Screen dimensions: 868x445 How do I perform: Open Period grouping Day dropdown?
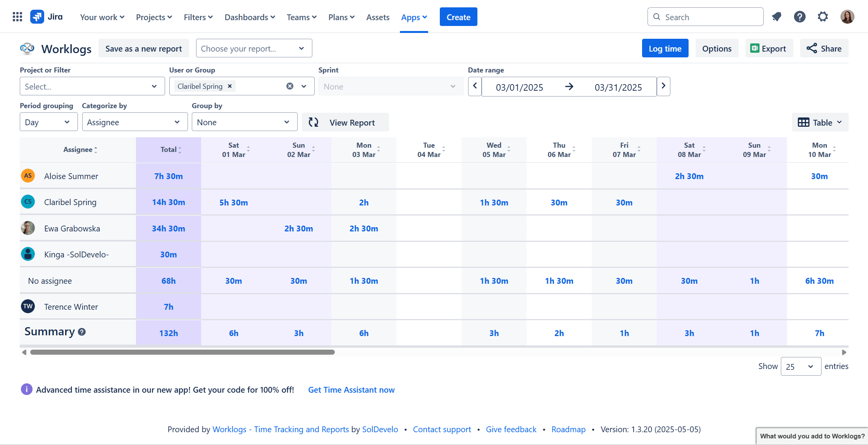click(48, 122)
